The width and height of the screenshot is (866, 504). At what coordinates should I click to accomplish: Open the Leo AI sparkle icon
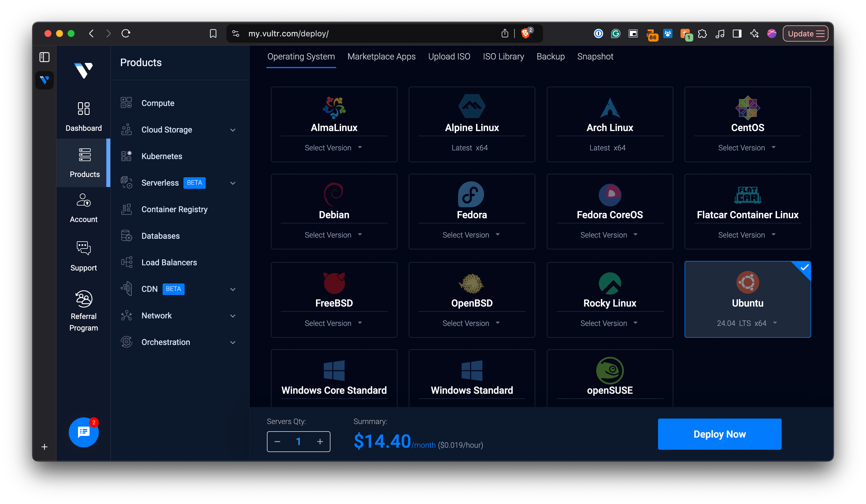pyautogui.click(x=754, y=33)
